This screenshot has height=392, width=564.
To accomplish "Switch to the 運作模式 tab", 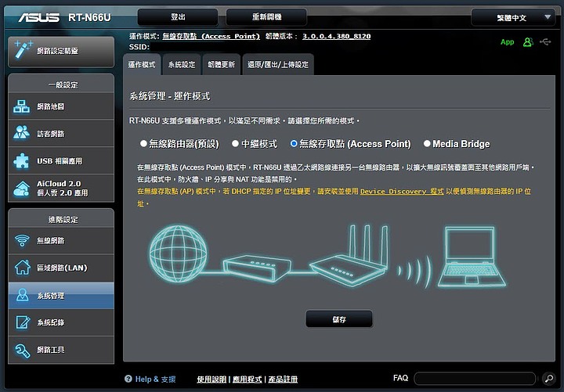I will [x=142, y=65].
